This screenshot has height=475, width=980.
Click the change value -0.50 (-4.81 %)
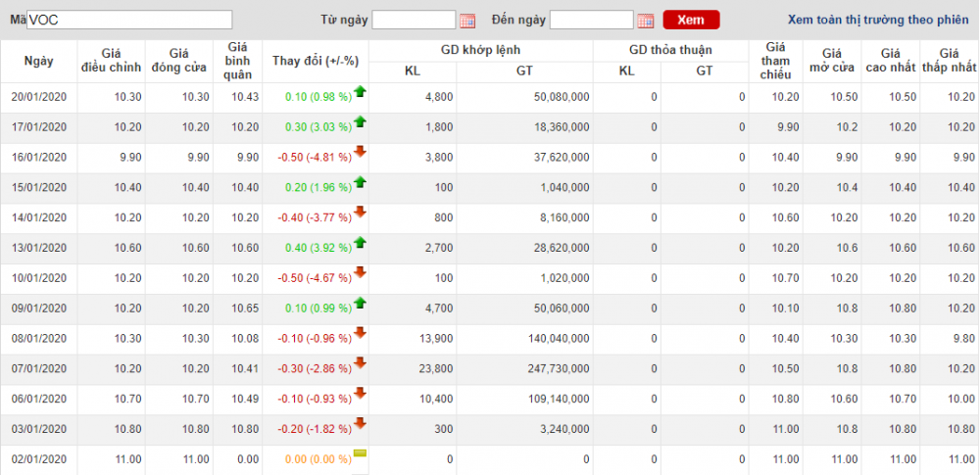pyautogui.click(x=315, y=158)
